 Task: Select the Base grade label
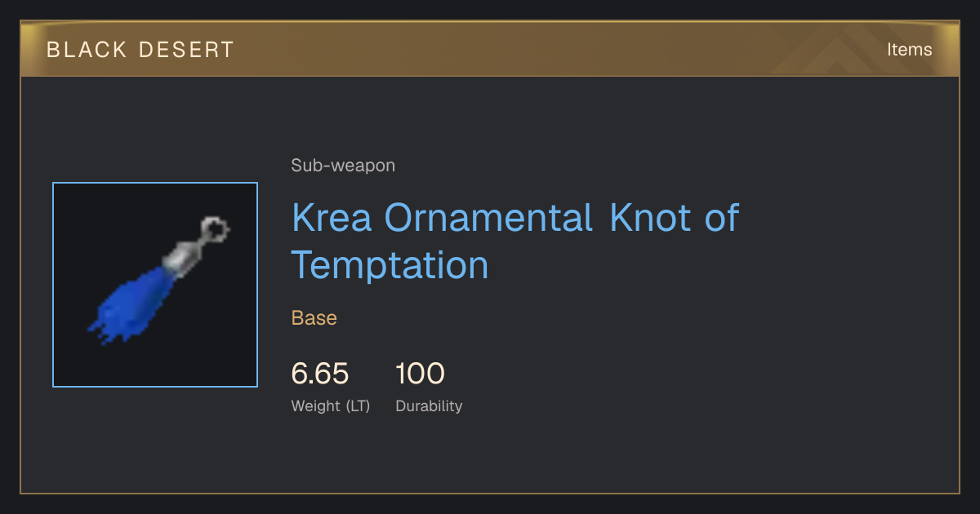(x=314, y=318)
